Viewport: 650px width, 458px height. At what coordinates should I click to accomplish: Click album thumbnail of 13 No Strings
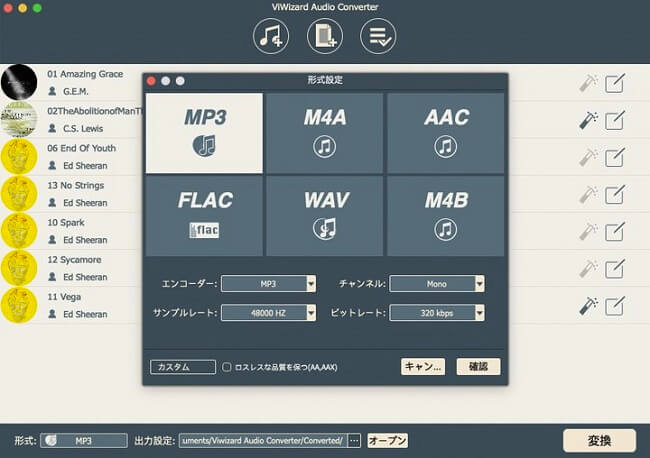pos(19,194)
